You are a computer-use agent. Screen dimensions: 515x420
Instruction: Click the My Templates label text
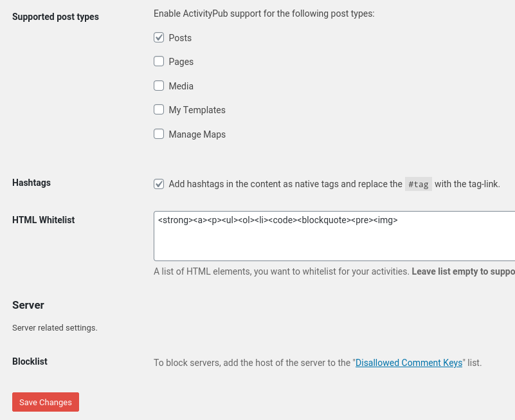pos(197,110)
